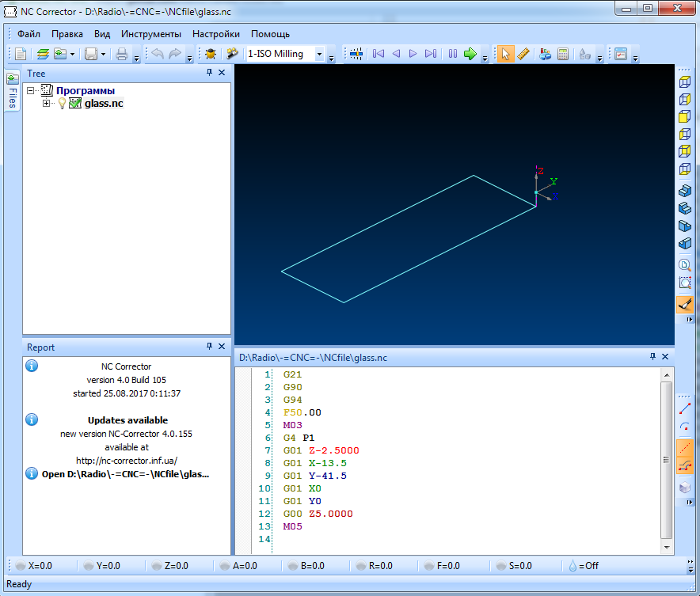The width and height of the screenshot is (700, 596).
Task: Click code line G01 Z-2.5000
Action: coord(321,450)
